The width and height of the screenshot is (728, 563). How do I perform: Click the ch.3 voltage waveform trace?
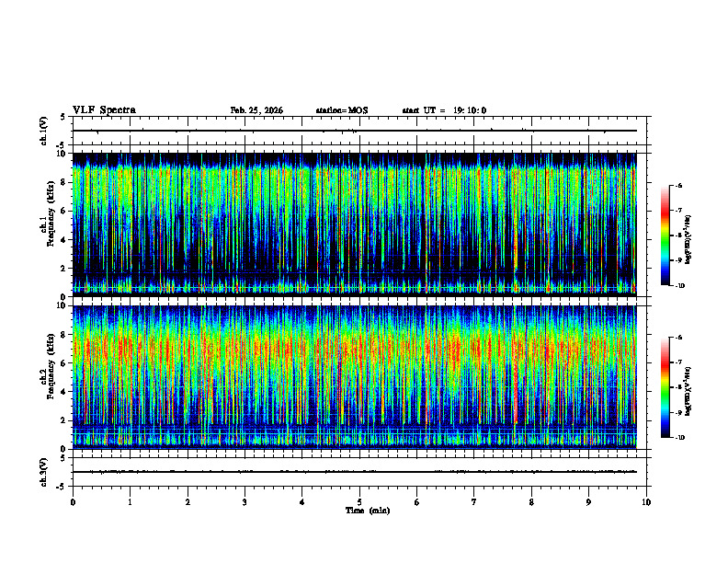pyautogui.click(x=355, y=472)
